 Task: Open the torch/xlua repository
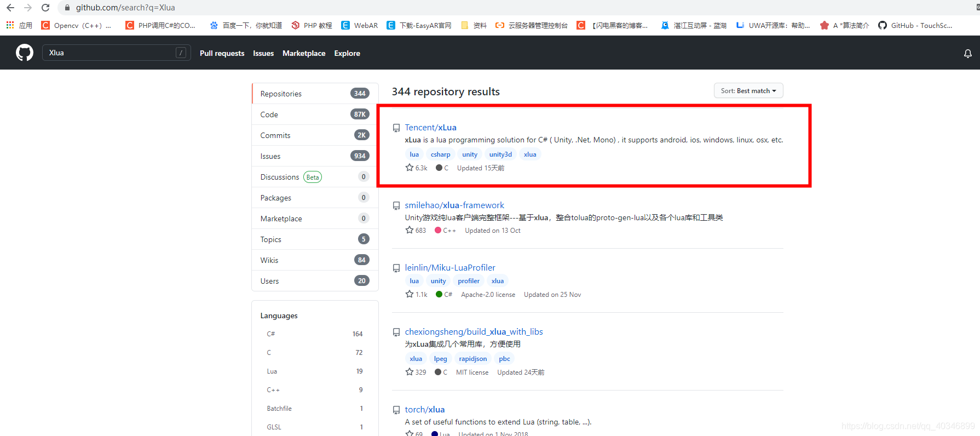[425, 410]
